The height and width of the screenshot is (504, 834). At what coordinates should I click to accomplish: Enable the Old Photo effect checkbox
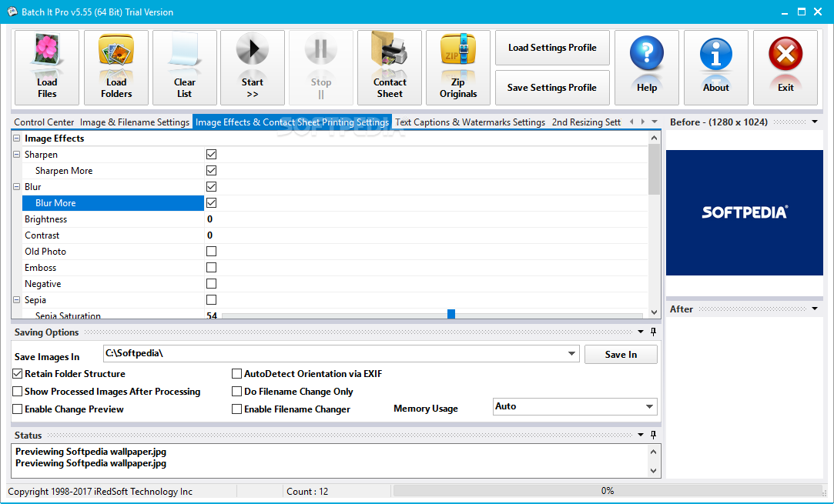coord(211,251)
